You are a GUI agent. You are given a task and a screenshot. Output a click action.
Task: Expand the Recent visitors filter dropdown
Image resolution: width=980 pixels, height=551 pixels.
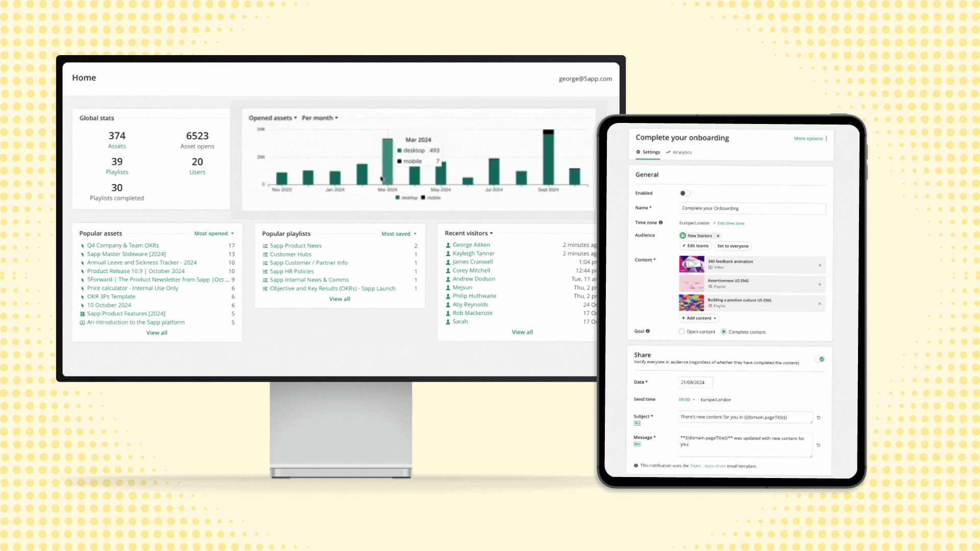click(491, 233)
